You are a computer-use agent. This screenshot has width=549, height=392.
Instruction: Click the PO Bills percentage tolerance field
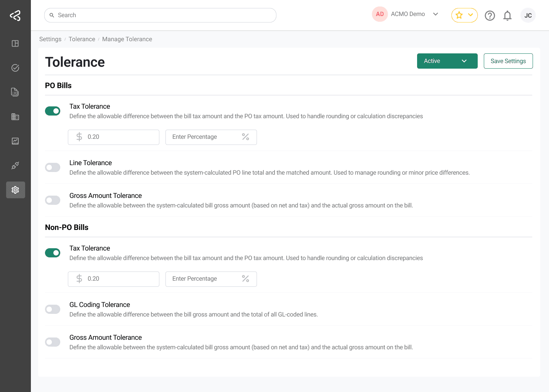pos(211,137)
